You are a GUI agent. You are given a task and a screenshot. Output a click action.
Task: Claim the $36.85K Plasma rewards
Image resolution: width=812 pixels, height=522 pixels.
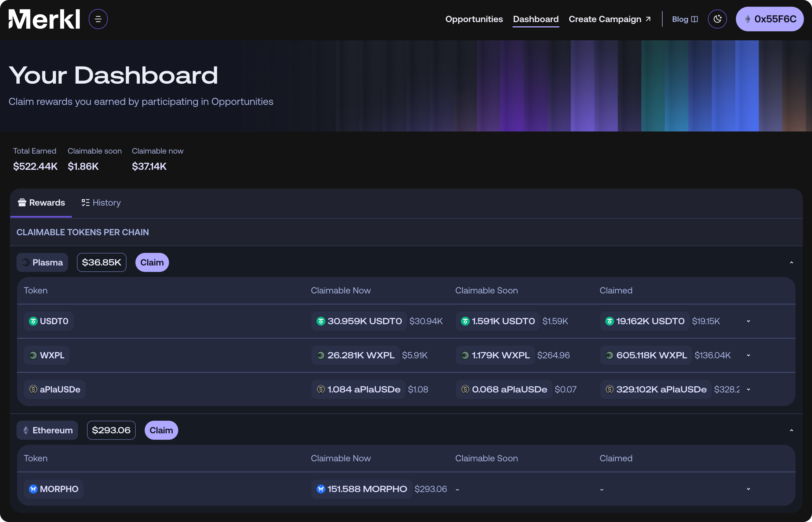(152, 262)
